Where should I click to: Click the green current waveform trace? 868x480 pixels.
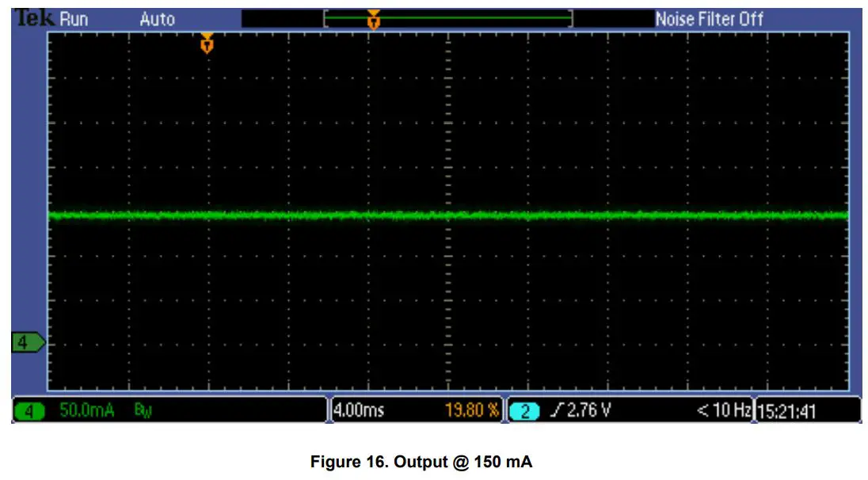coord(447,215)
